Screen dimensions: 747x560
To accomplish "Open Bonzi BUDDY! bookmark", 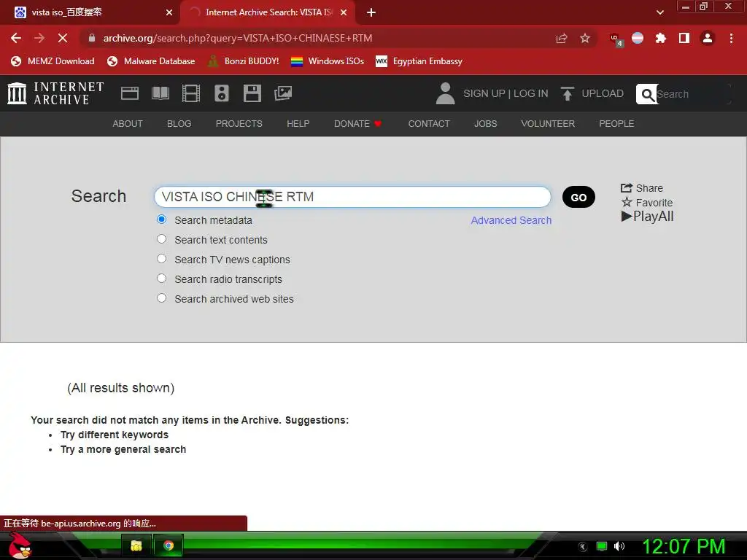I will click(243, 61).
